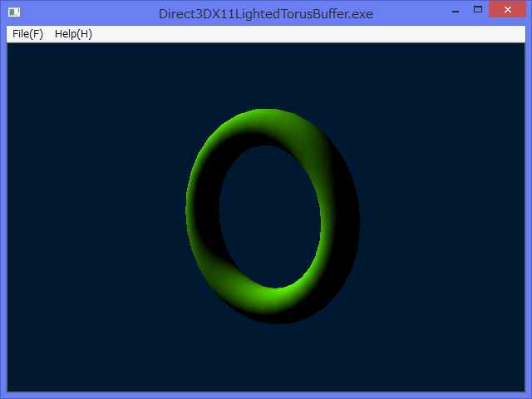Click the application icon in the title bar
Image resolution: width=532 pixels, height=399 pixels.
(x=14, y=12)
